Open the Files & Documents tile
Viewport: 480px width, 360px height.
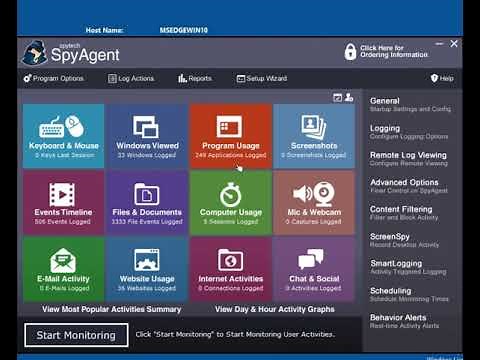[x=147, y=202]
